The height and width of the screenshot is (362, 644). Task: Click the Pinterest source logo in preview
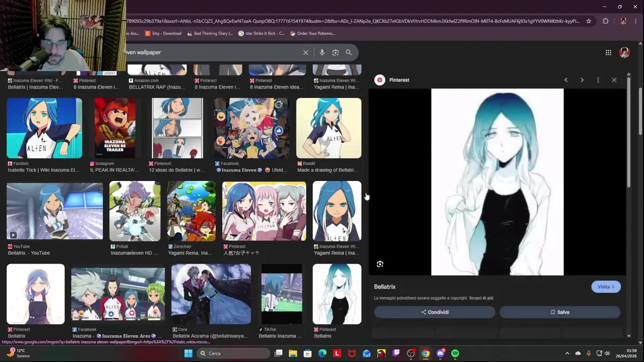(x=380, y=80)
